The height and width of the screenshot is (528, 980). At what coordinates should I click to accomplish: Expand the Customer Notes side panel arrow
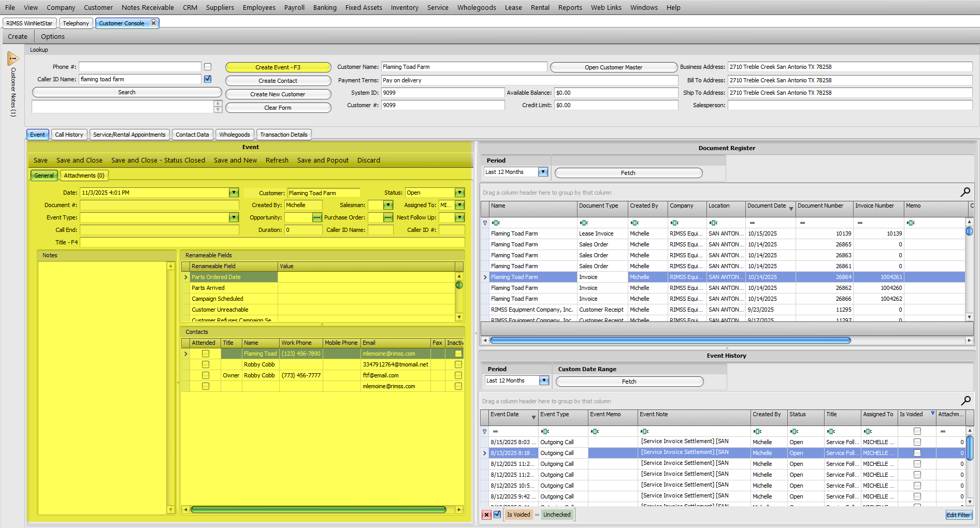point(13,58)
